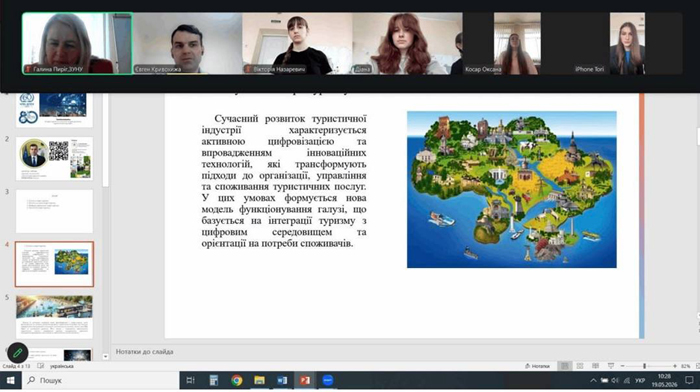700x392 pixels.
Task: Toggle the Нотатки notes pane button
Action: [x=538, y=366]
